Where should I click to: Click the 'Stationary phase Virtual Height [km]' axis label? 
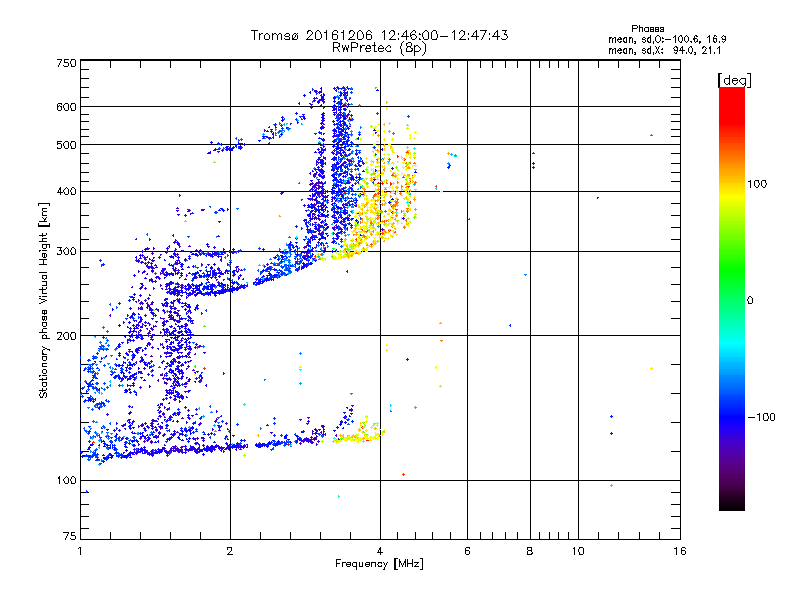tap(44, 301)
